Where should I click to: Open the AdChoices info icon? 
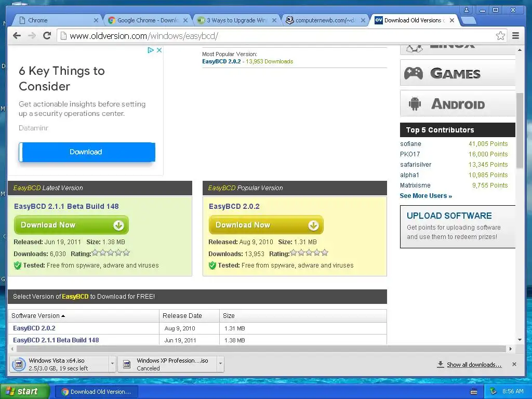click(151, 50)
